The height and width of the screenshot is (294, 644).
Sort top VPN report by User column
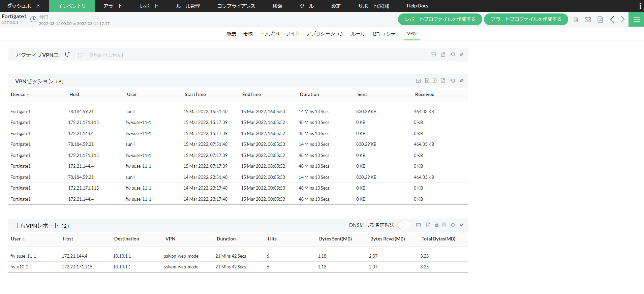[16, 239]
